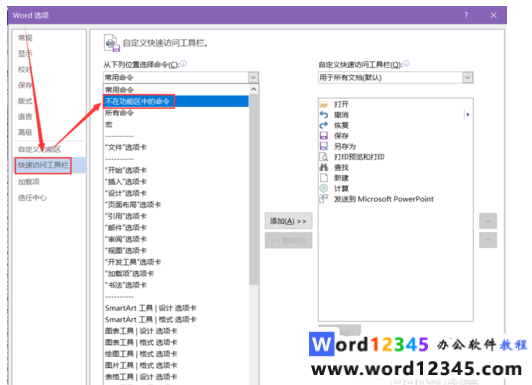This screenshot has height=385, width=532.
Task: Choose 不在功能区中的命令 in the list
Action: pyautogui.click(x=176, y=101)
